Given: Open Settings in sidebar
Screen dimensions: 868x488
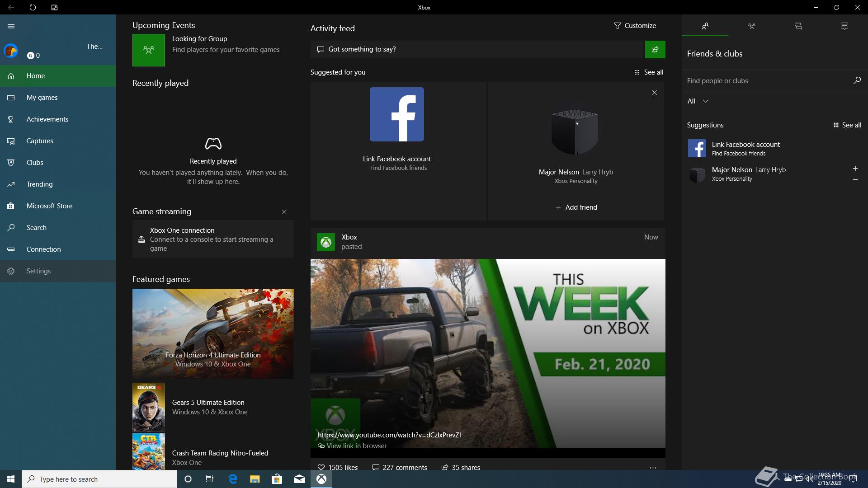Looking at the screenshot, I should 58,271.
